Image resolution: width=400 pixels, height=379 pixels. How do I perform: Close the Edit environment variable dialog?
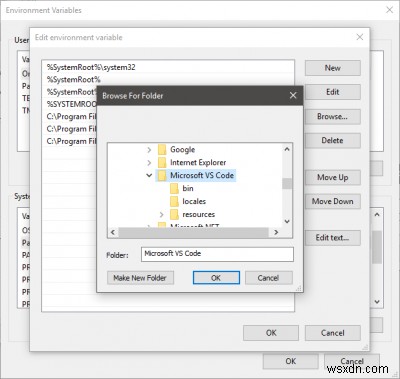[360, 37]
